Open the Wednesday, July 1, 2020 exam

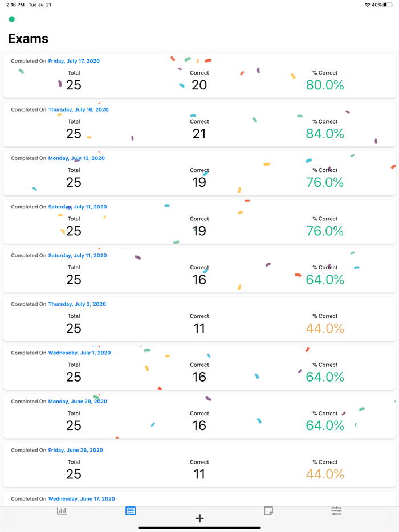pyautogui.click(x=79, y=353)
